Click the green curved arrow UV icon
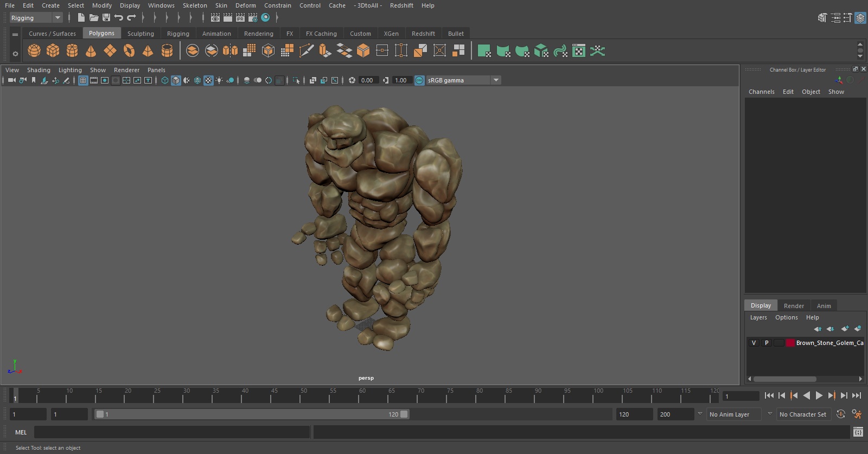 point(560,51)
